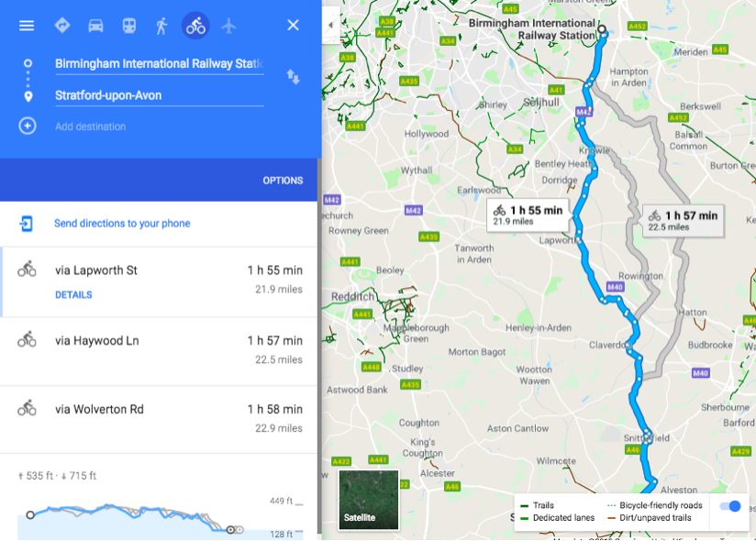756x541 pixels.
Task: Disable the cycling layer switch on the map
Action: click(729, 505)
